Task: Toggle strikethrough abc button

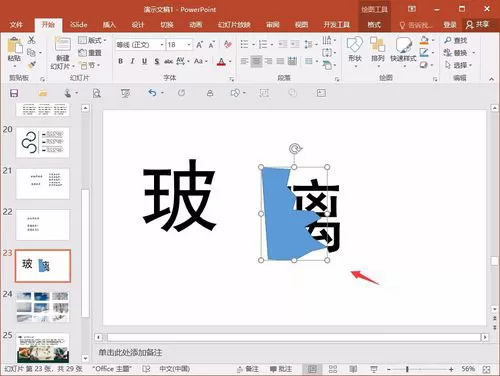Action: point(168,61)
